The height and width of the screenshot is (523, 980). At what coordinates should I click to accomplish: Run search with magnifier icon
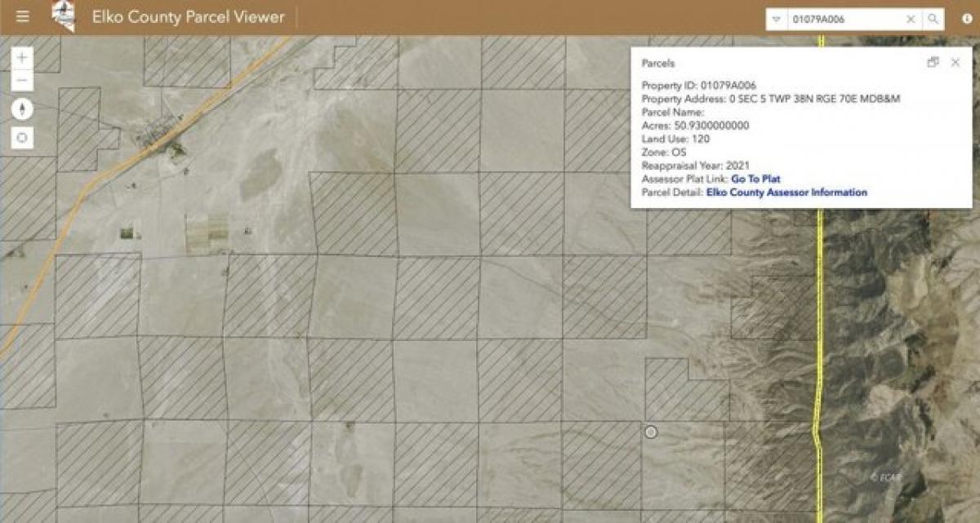tap(933, 20)
